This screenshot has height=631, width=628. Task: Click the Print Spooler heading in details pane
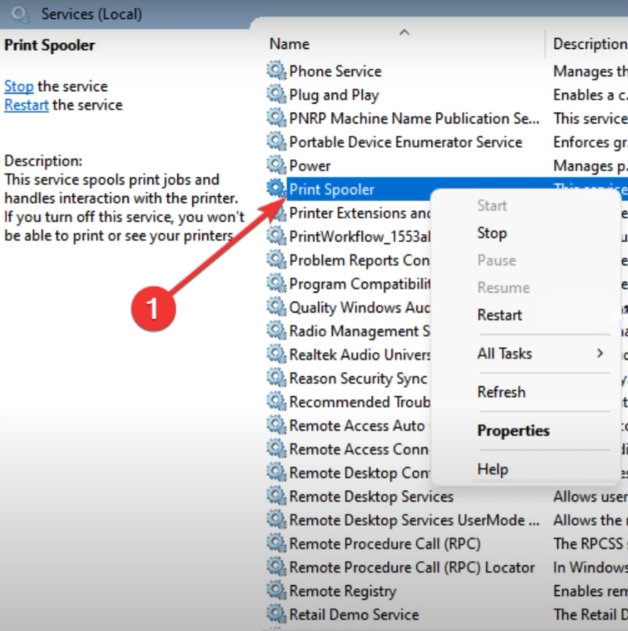(49, 45)
